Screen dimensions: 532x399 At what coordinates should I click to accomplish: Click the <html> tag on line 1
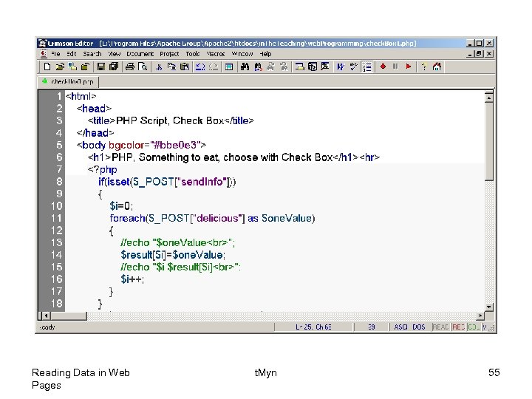coord(81,96)
